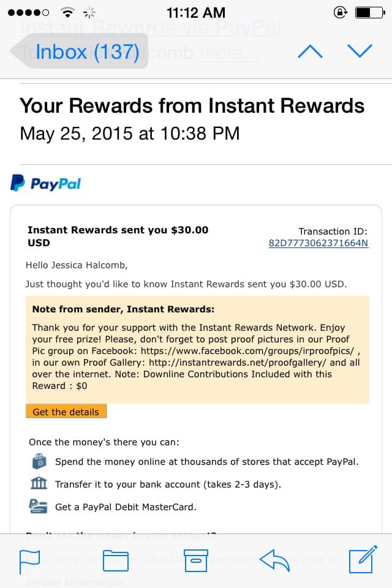Click the PayPal logo
Image resolution: width=392 pixels, height=588 pixels.
click(45, 183)
